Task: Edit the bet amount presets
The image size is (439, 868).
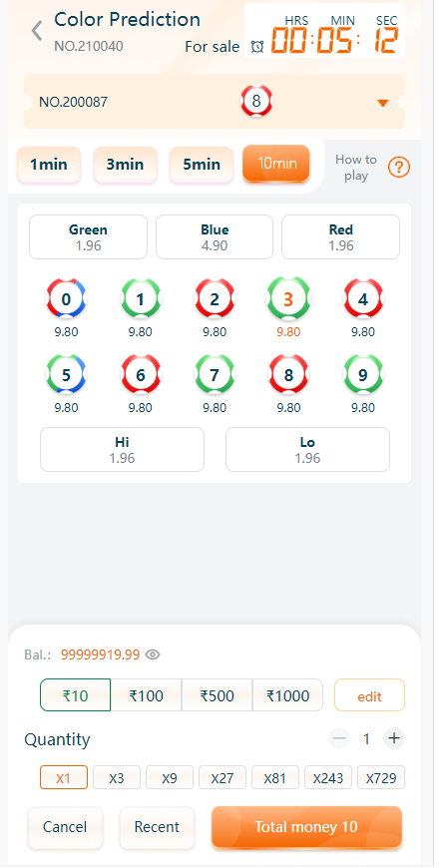Action: (369, 695)
